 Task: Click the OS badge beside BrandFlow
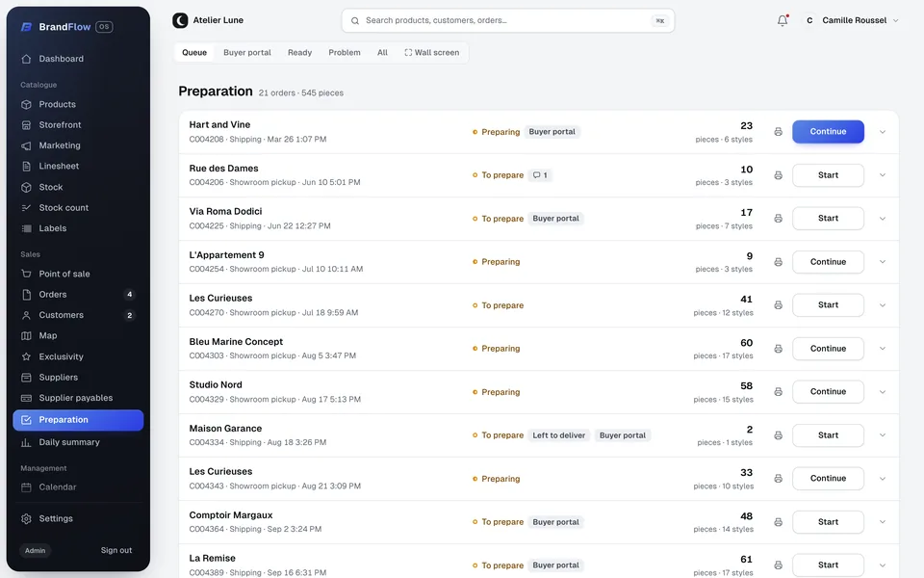tap(104, 27)
